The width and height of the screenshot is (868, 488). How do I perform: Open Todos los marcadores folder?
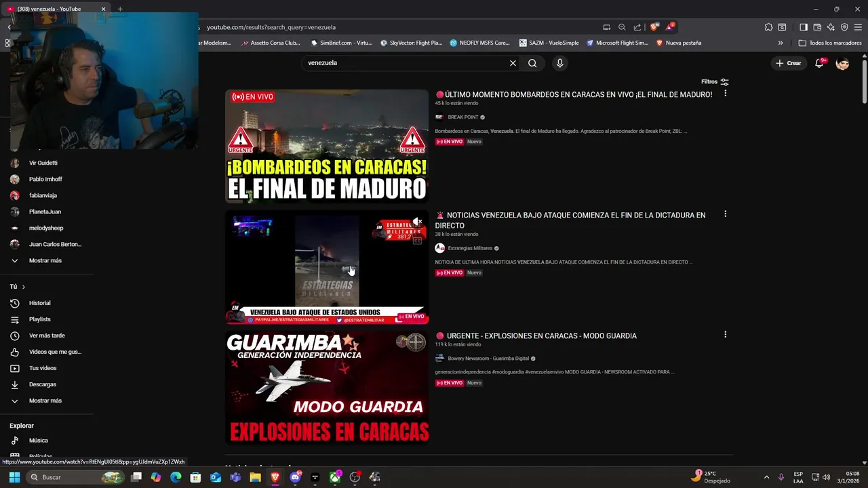tap(830, 43)
